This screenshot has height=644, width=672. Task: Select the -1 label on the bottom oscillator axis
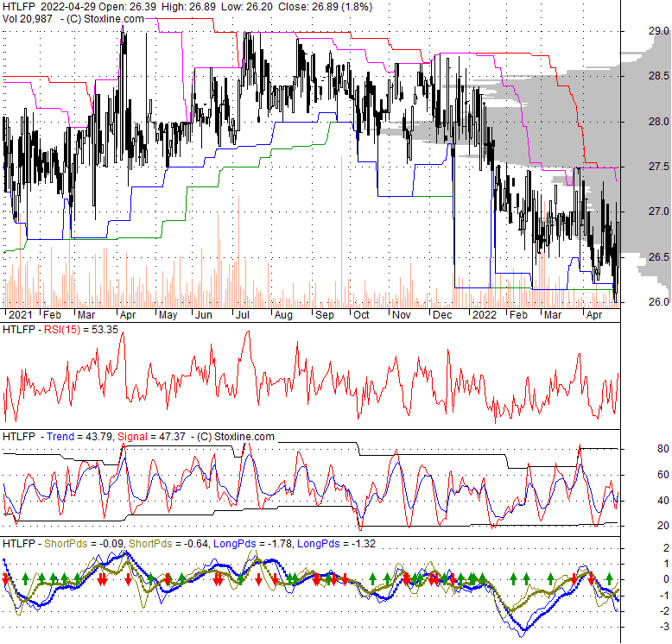click(x=664, y=595)
